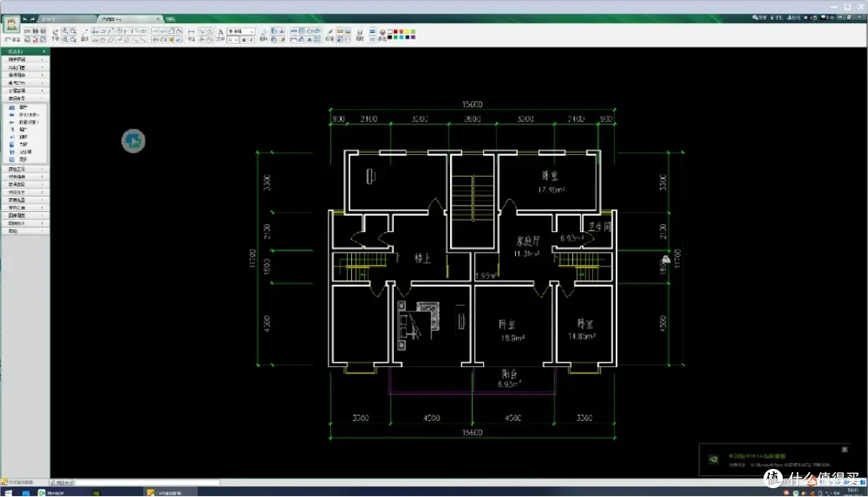Open the Windows Start menu
The width and height of the screenshot is (868, 497).
[x=8, y=492]
